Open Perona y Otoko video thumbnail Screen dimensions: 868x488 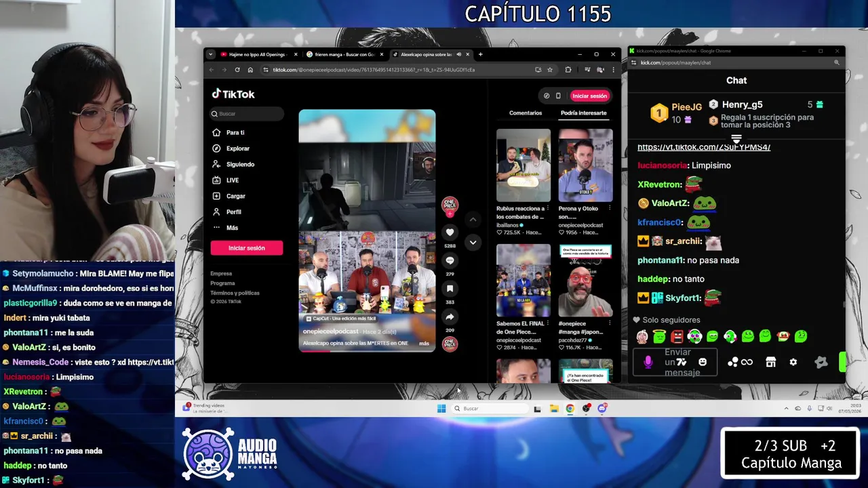(x=585, y=165)
